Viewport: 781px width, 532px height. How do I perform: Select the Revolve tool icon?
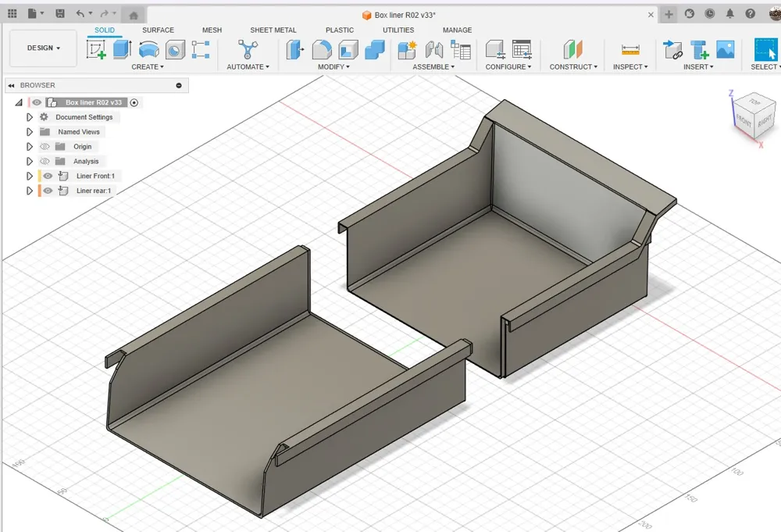click(x=148, y=49)
